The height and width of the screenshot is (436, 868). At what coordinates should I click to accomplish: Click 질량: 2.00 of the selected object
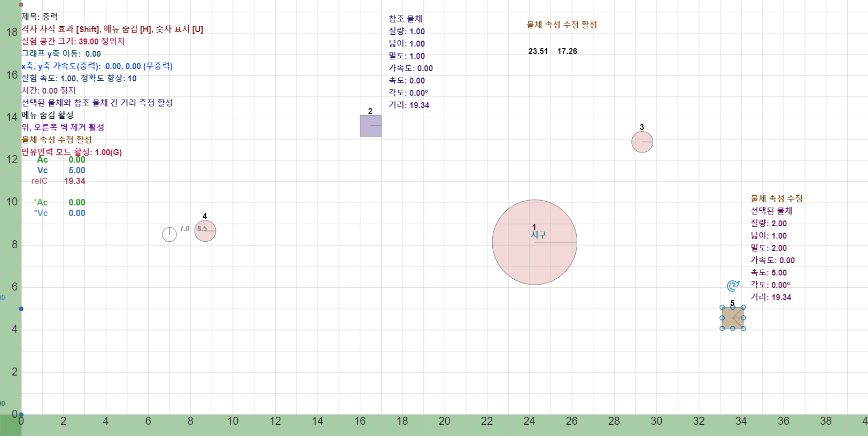coord(769,223)
